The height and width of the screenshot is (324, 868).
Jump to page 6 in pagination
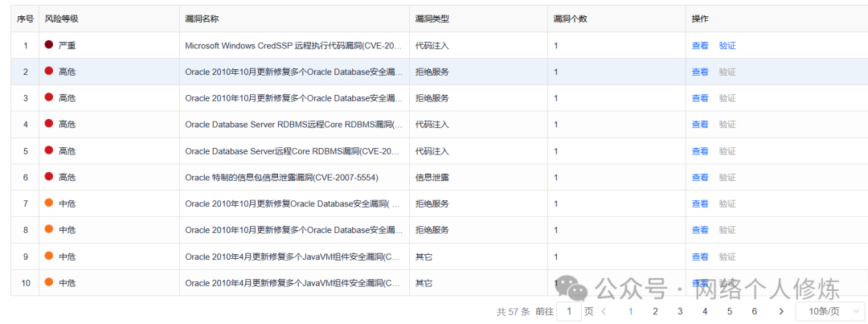[x=755, y=311]
